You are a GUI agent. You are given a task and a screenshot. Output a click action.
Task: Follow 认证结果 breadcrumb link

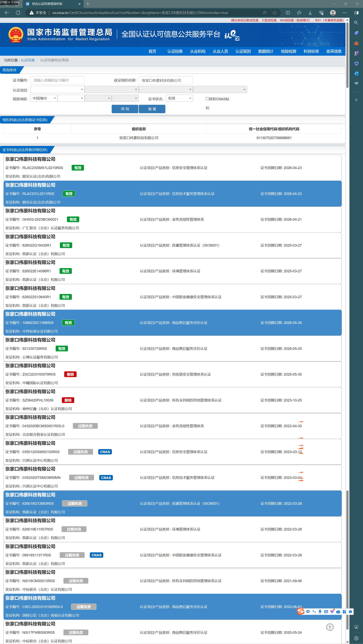coord(28,60)
